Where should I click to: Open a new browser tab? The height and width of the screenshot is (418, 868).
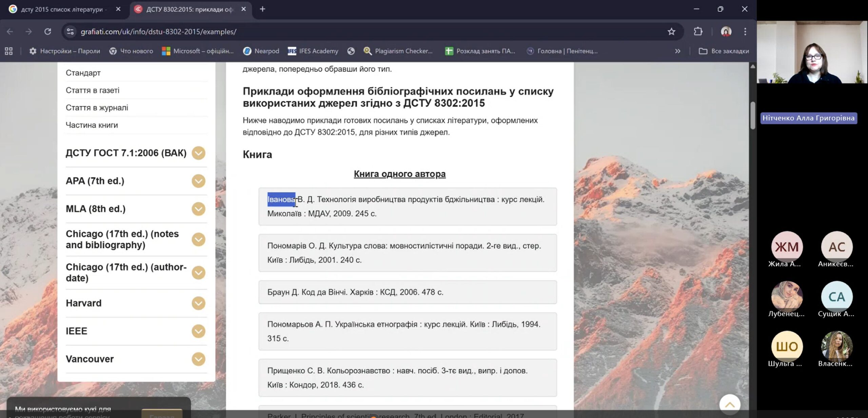(x=262, y=9)
